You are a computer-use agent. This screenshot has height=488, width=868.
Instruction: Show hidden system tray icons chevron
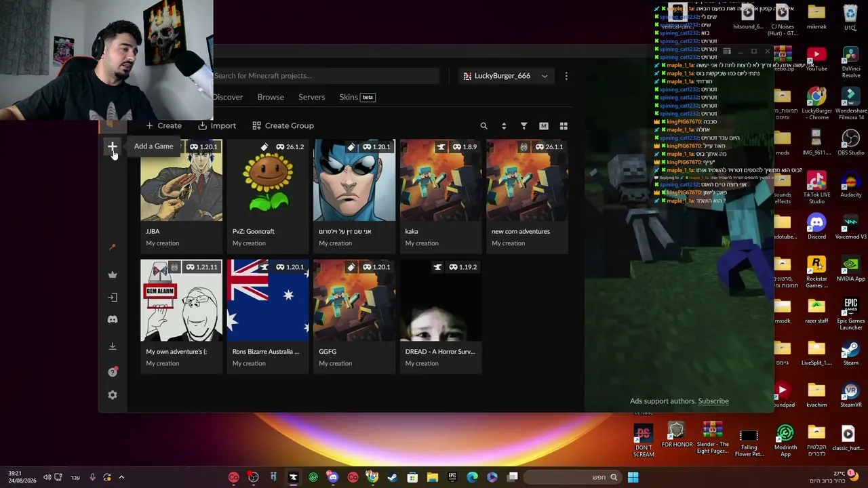pyautogui.click(x=122, y=478)
